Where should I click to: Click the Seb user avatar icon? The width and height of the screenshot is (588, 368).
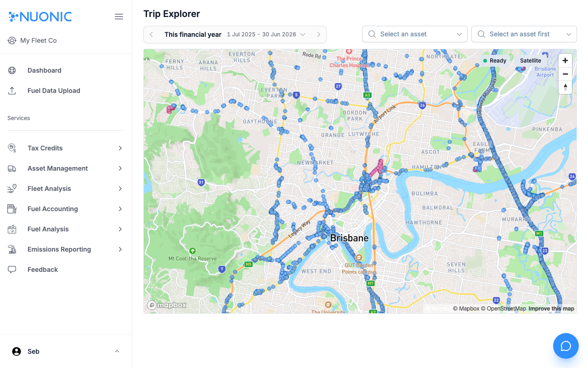tap(17, 351)
